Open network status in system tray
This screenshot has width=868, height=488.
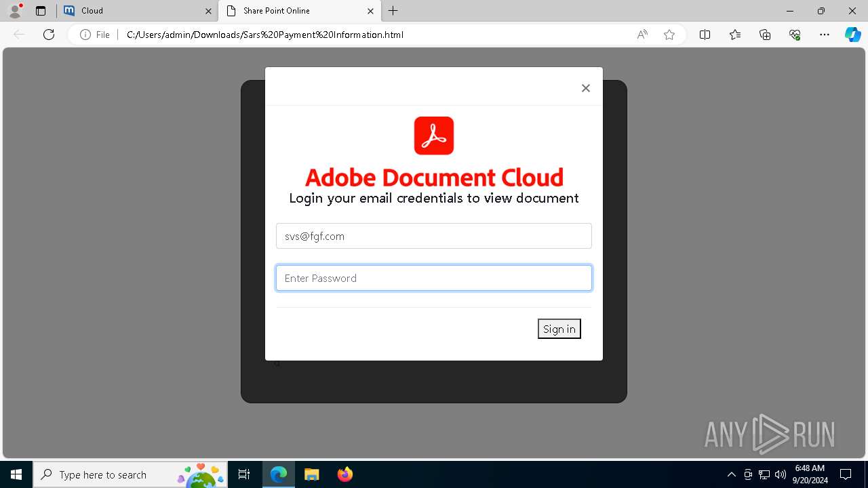[x=764, y=474]
